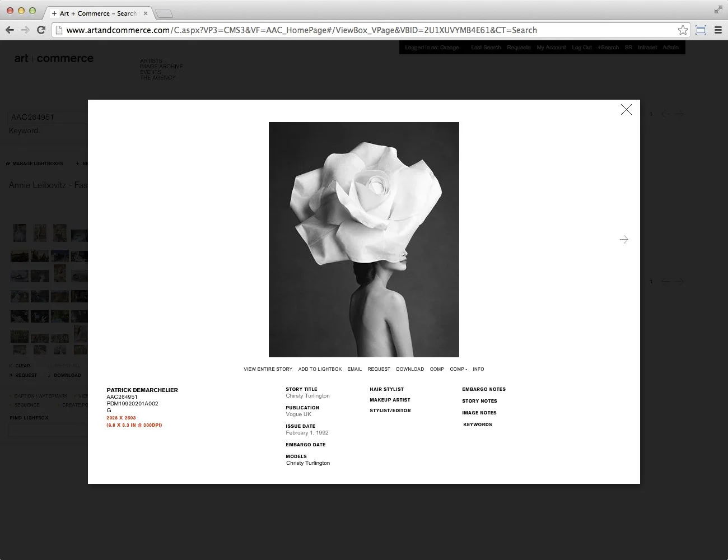Click the Keywords heading
Viewport: 728px width, 560px height.
pyautogui.click(x=478, y=424)
